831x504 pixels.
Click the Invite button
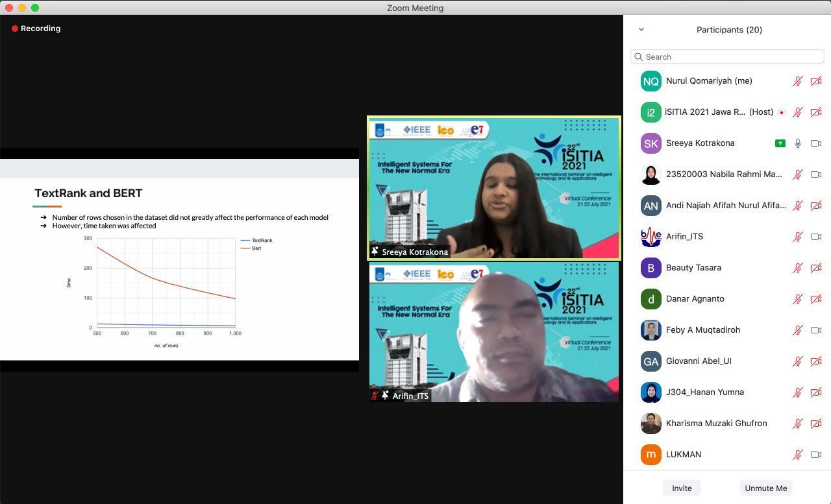pos(682,488)
